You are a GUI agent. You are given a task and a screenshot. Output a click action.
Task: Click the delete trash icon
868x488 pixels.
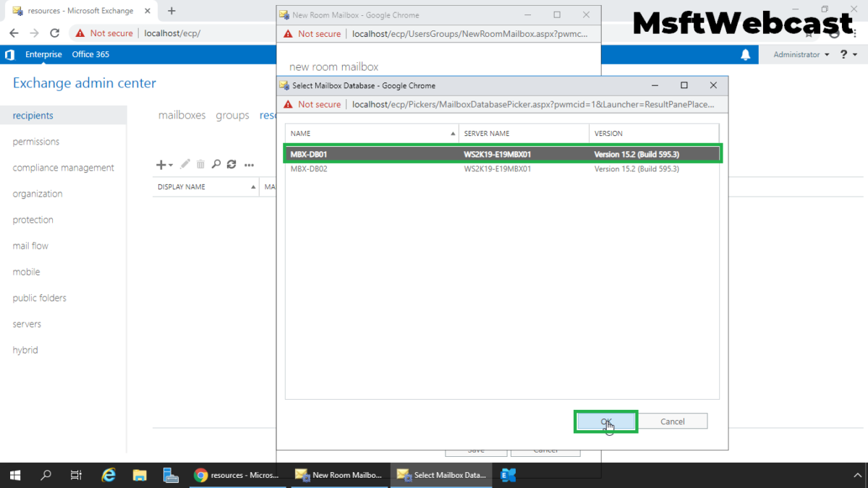coord(200,164)
